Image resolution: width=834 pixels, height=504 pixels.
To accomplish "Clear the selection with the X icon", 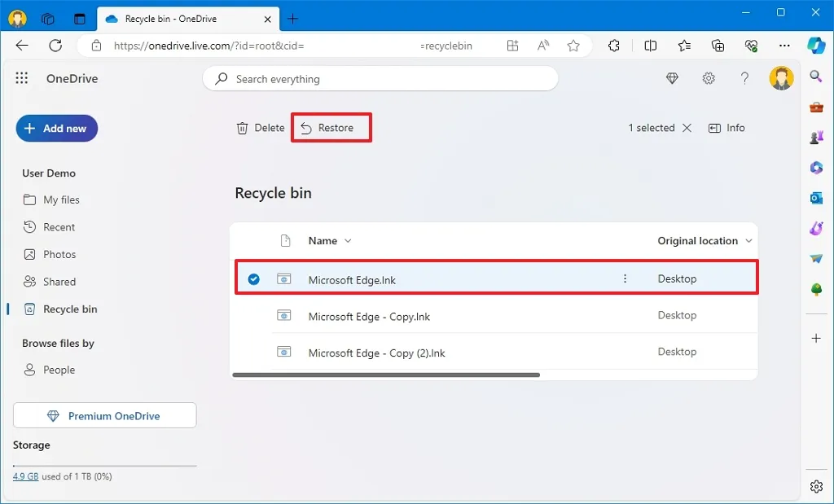I will (x=687, y=128).
